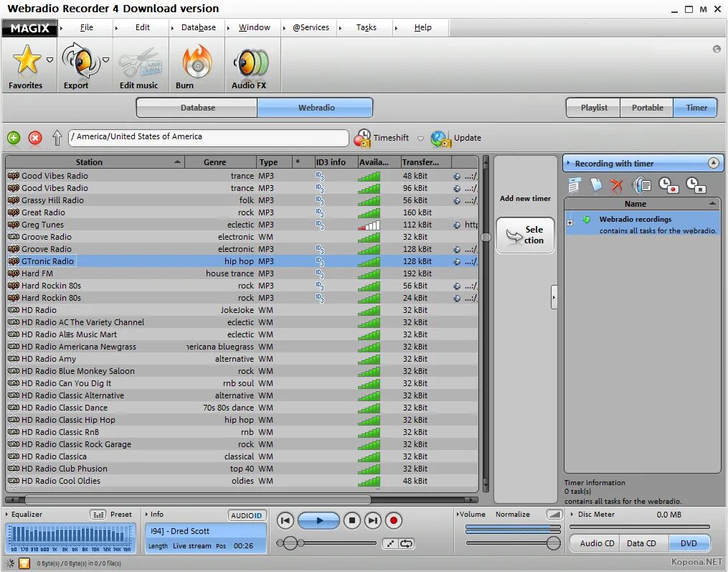Click the equalizer preset icon
The height and width of the screenshot is (572, 728).
click(x=98, y=515)
